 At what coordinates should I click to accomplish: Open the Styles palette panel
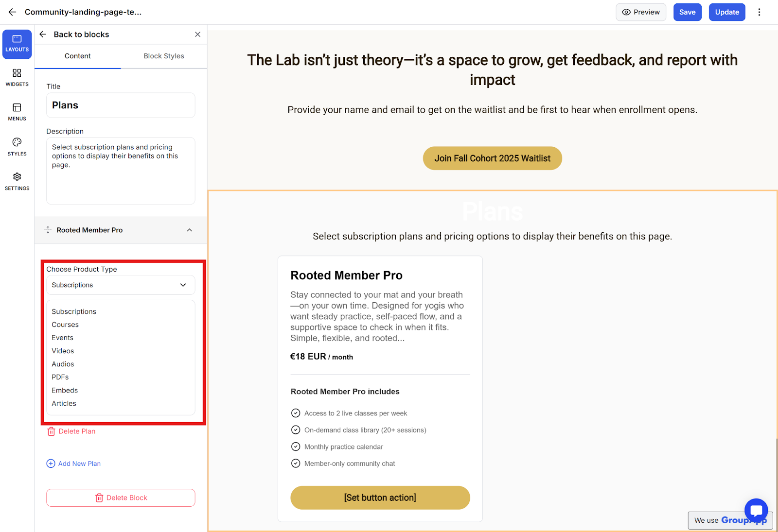point(17,147)
